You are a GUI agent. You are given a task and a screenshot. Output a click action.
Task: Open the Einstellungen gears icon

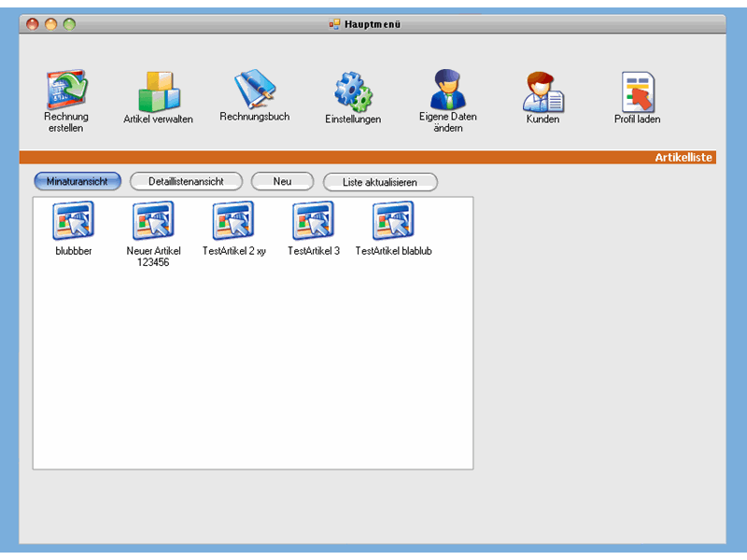pyautogui.click(x=353, y=91)
